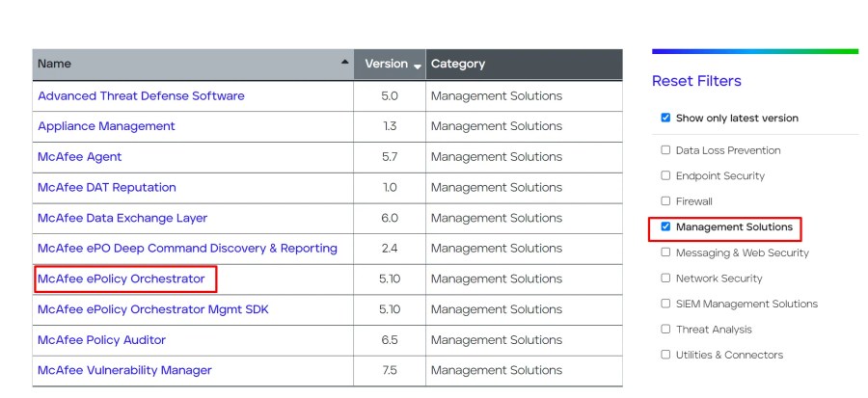Open McAfee Vulnerability Manager link
The image size is (868, 398).
tap(124, 370)
